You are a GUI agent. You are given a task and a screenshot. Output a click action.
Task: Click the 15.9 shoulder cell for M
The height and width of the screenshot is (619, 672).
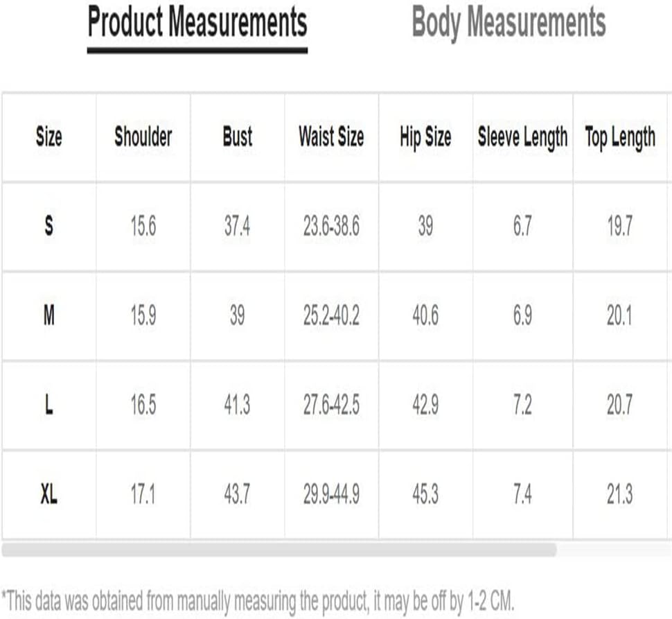click(x=143, y=315)
